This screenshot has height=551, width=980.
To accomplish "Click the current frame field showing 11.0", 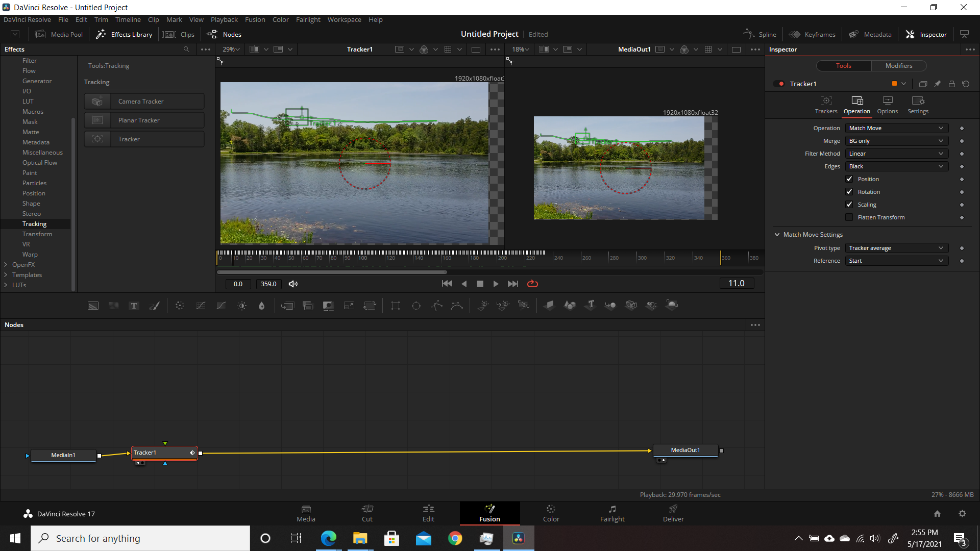I will 737,284.
